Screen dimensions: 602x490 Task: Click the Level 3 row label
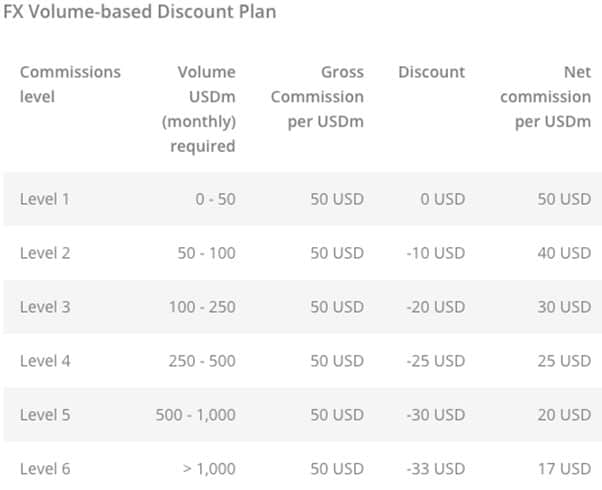click(x=45, y=307)
